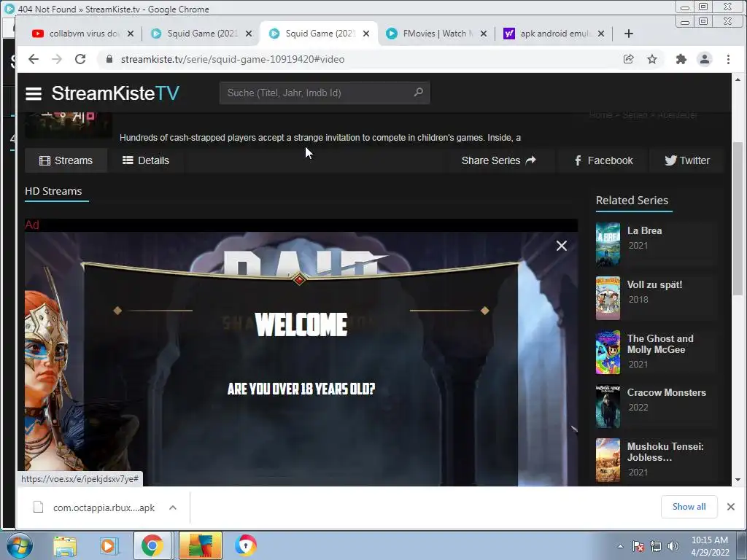Click Mushoku Tensei poster thumbnail
The image size is (747, 560).
608,460
